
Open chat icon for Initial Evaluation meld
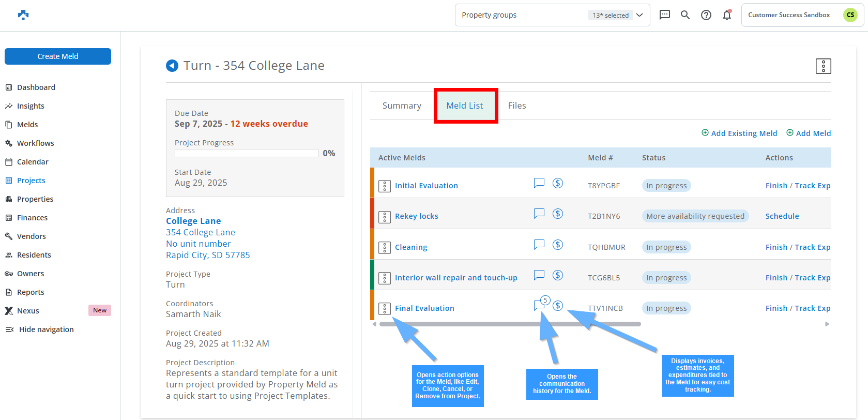539,183
